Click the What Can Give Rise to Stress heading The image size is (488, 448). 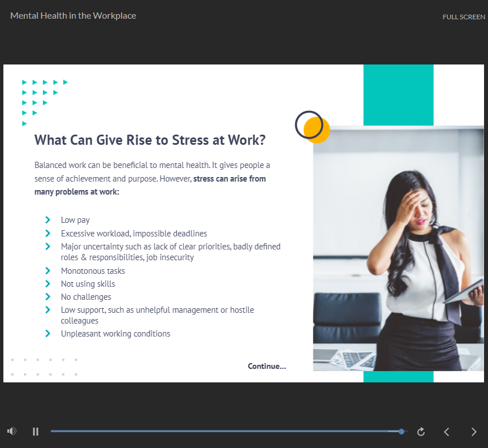click(x=150, y=140)
